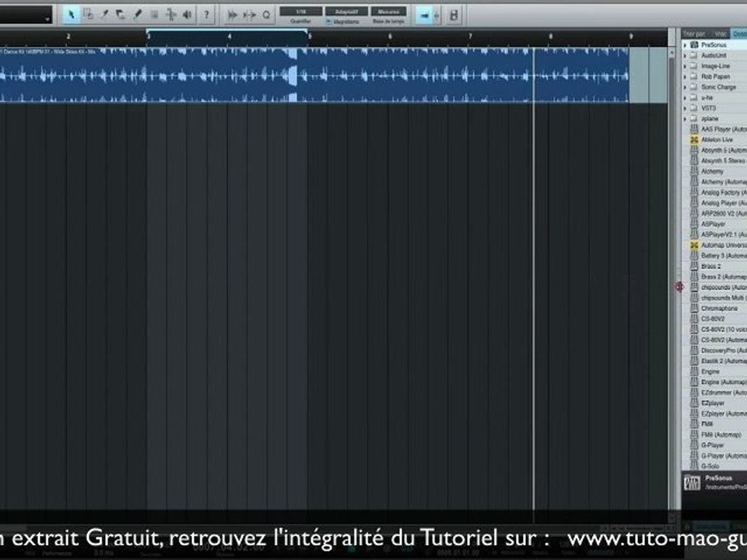Select the Range tool
Viewport: 747px width, 560px height.
coord(88,15)
